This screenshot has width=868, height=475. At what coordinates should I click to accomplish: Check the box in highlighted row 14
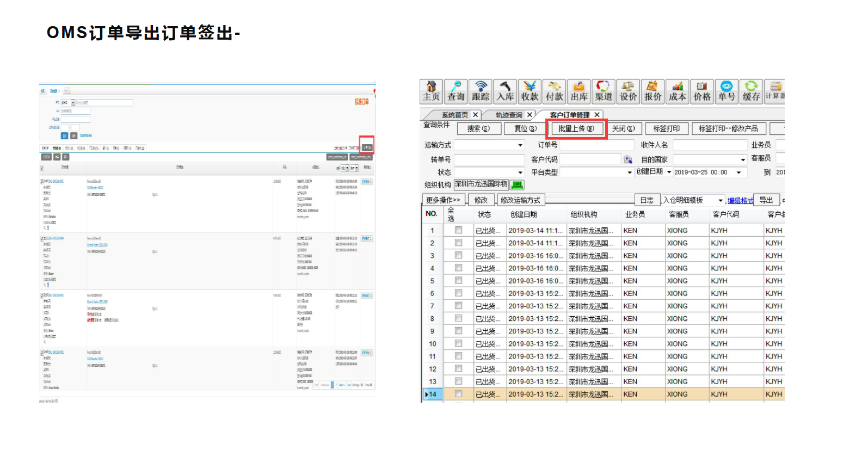(459, 394)
